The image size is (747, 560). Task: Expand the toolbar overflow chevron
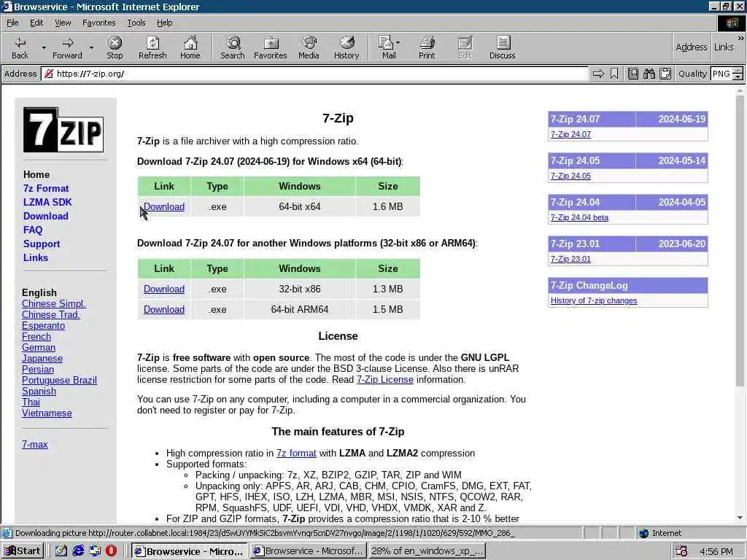(x=740, y=38)
